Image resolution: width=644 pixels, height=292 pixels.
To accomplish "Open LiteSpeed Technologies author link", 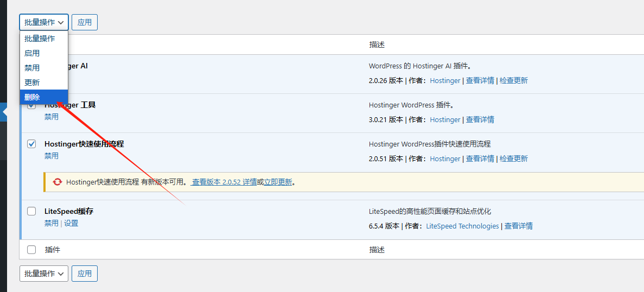I will point(462,226).
